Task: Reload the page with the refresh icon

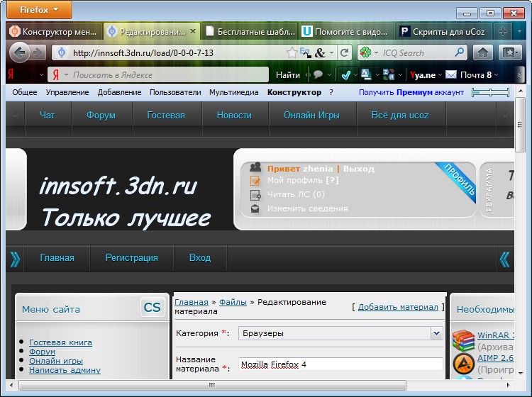Action: point(344,52)
